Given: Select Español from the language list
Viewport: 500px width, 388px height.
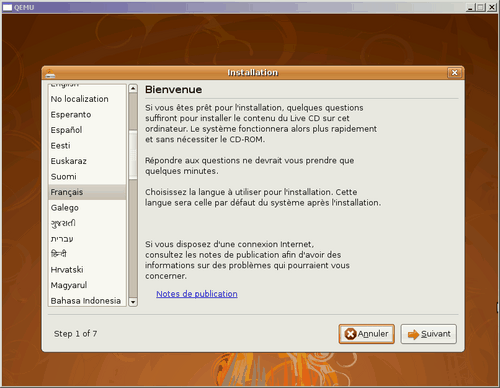Looking at the screenshot, I should (87, 130).
